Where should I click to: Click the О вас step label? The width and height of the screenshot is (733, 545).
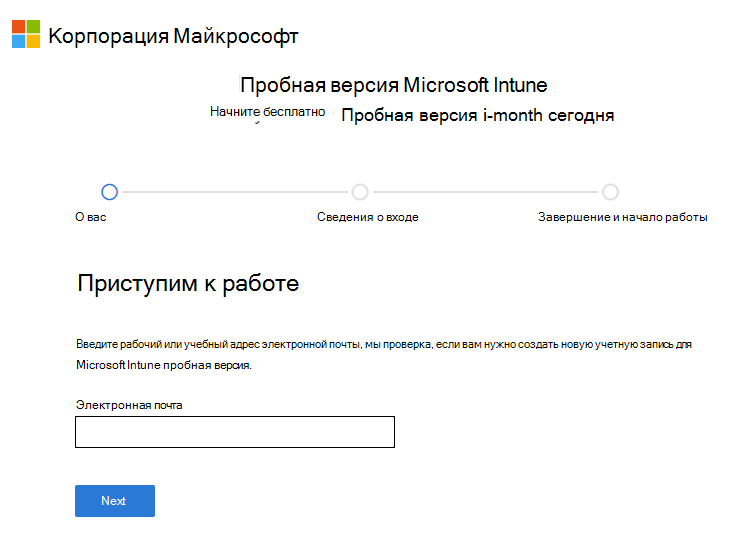coord(91,217)
